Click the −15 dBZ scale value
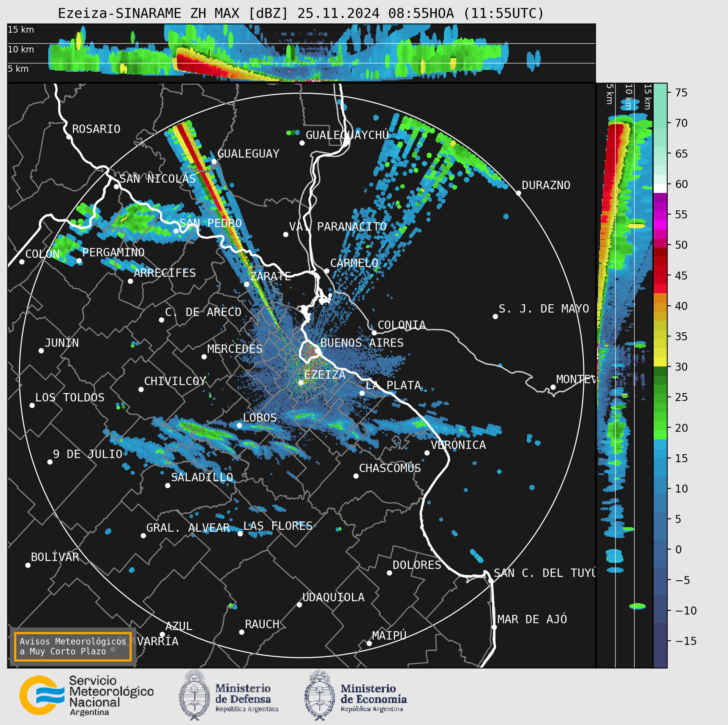728x725 pixels. click(x=686, y=641)
